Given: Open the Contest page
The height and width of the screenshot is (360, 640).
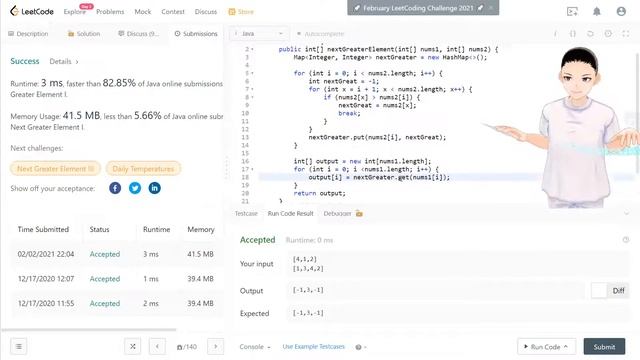Looking at the screenshot, I should click(173, 12).
